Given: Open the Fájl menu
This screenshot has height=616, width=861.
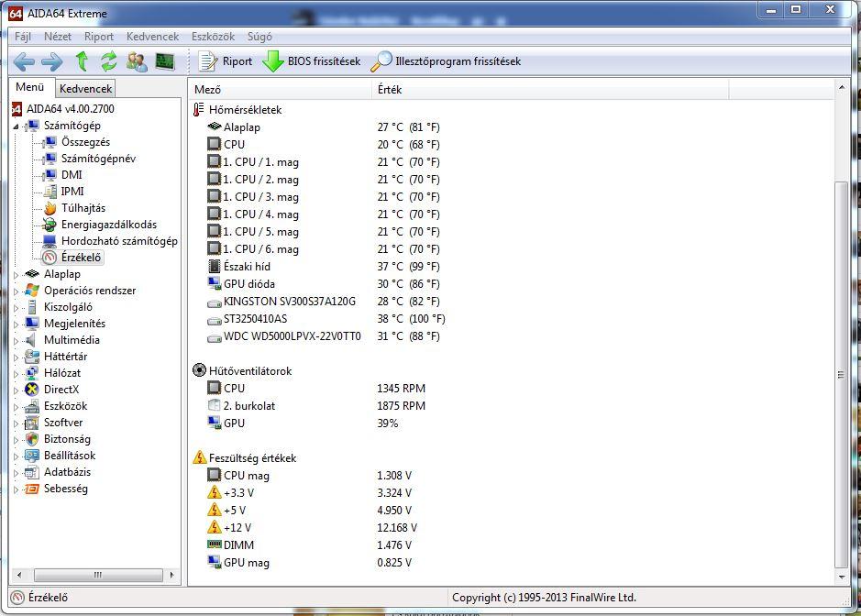Looking at the screenshot, I should tap(23, 37).
